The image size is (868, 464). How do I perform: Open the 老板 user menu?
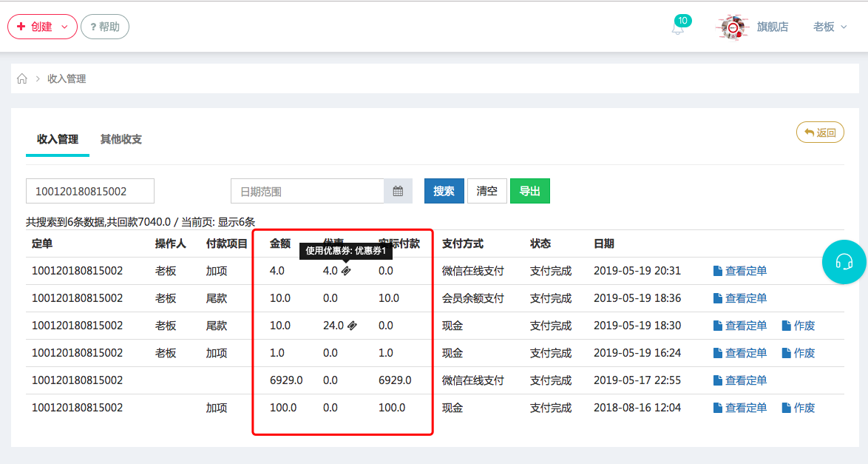(x=830, y=27)
